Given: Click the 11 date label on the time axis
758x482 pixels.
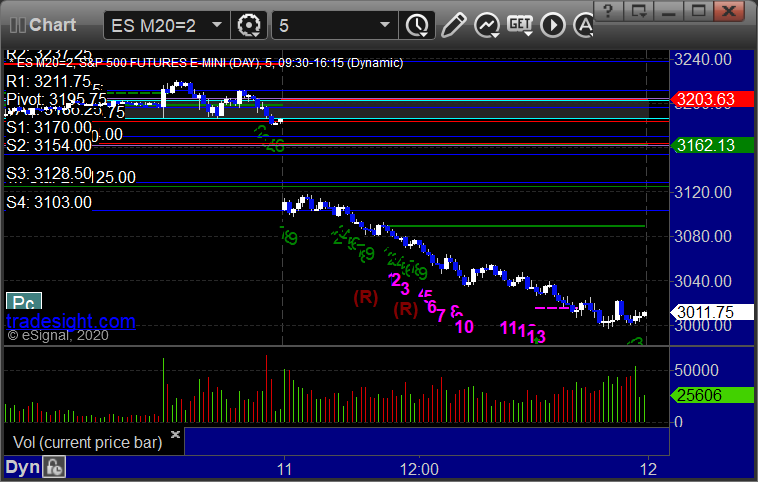Looking at the screenshot, I should (x=284, y=469).
